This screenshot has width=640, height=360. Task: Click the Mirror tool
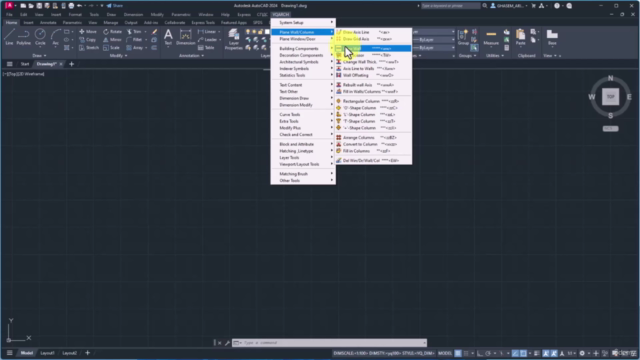pos(112,40)
